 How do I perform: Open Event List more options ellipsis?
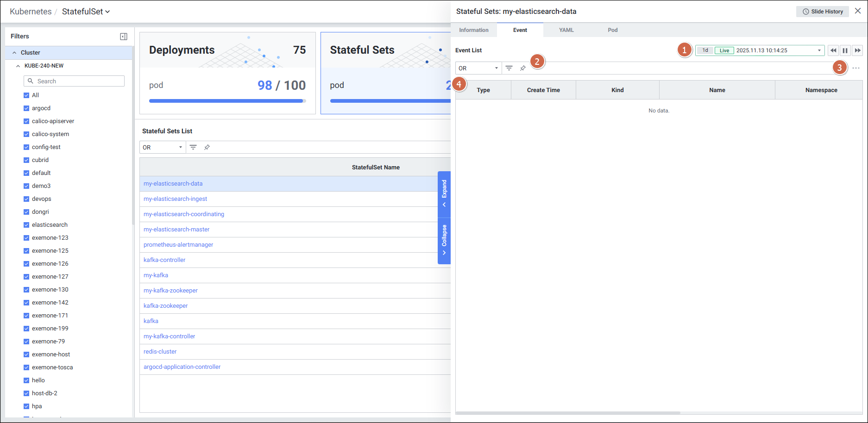click(x=855, y=68)
